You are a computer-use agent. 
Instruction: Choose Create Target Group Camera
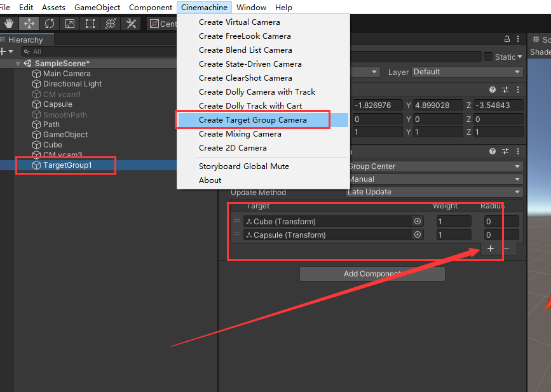(x=262, y=120)
